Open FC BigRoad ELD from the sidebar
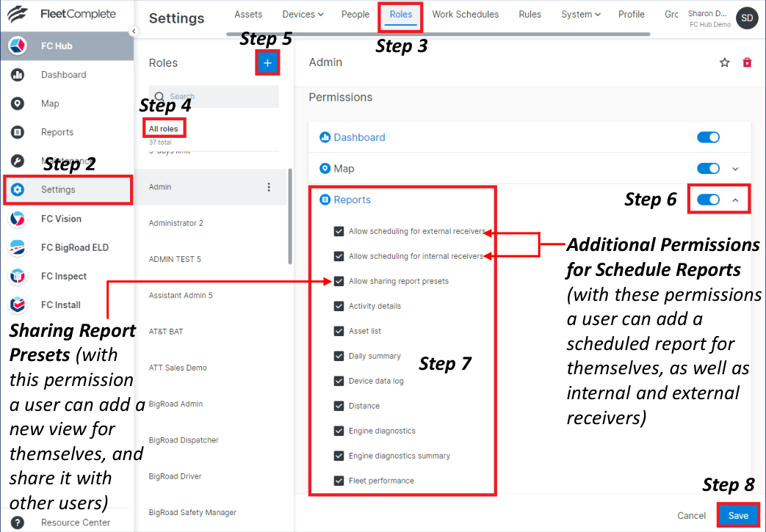This screenshot has height=532, width=766. click(x=17, y=247)
